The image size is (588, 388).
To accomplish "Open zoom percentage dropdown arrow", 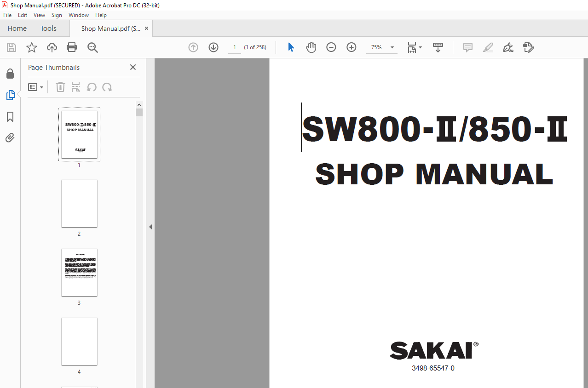I will [392, 47].
